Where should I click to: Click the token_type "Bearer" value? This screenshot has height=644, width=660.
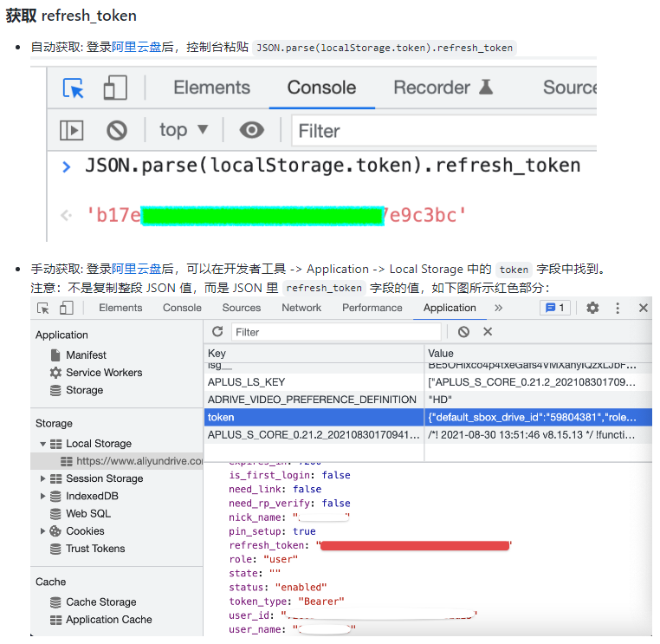(321, 602)
